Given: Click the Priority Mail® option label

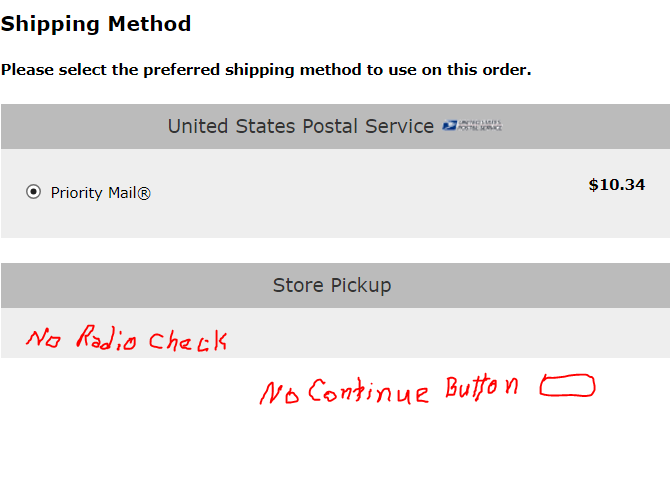Looking at the screenshot, I should [100, 193].
